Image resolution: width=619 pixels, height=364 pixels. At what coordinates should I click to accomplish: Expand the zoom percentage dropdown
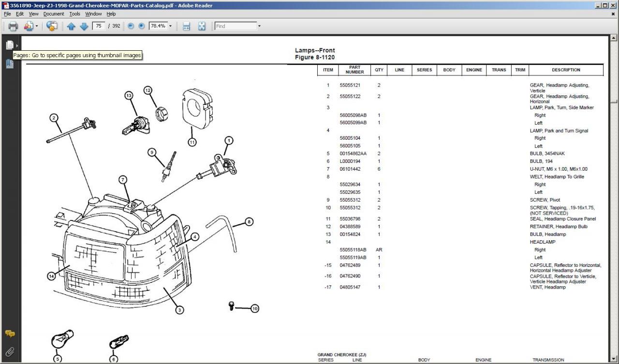[170, 26]
